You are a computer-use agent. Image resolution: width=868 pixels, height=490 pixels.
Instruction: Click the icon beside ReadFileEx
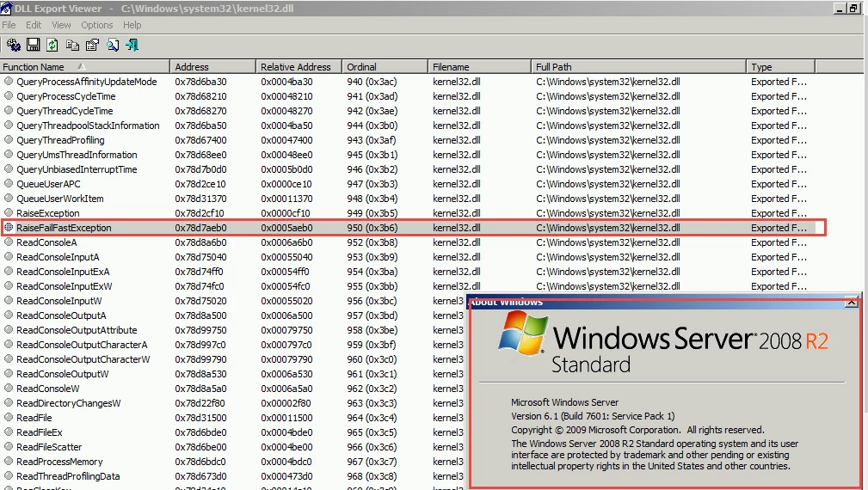point(9,432)
